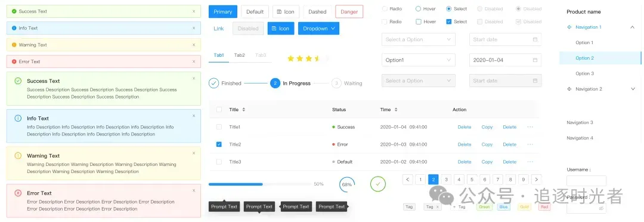This screenshot has height=222, width=644.
Task: Click the Time column sort icon
Action: pos(396,110)
